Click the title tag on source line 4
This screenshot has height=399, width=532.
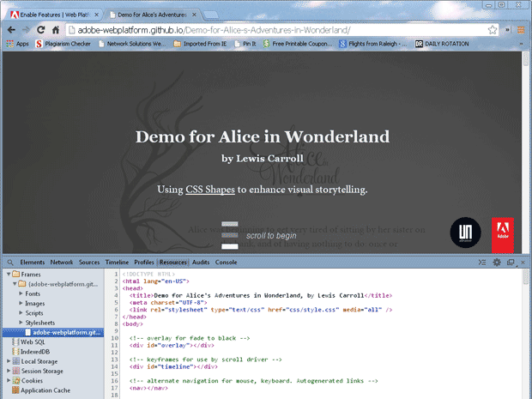click(x=261, y=295)
